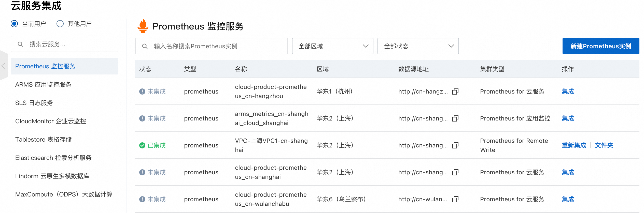Copy data source address for VPC-上海VPC1 row

[x=455, y=145]
